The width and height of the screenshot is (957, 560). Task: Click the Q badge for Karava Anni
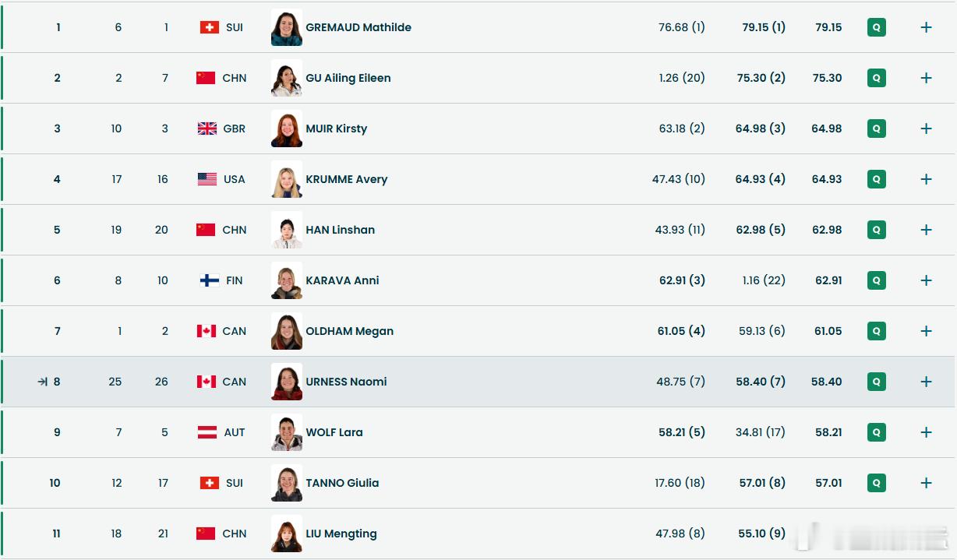877,280
